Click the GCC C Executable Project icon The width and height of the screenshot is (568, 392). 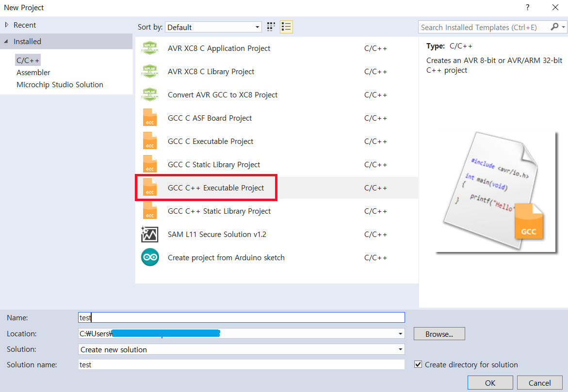pos(149,141)
